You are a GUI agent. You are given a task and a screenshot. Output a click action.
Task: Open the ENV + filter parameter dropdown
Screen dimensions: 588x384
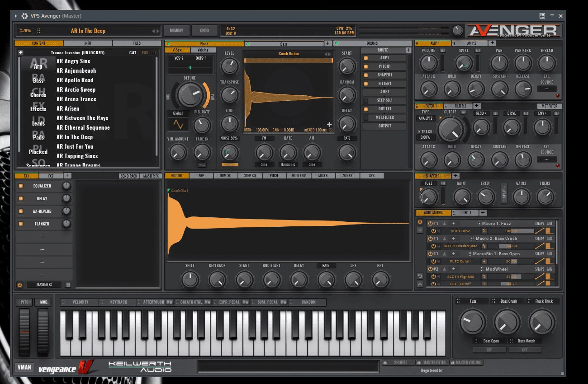pos(542,113)
